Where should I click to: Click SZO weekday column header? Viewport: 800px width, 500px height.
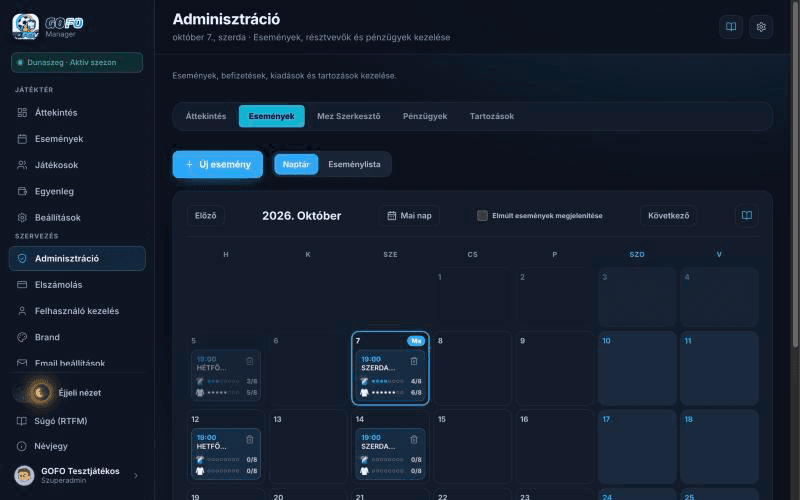point(637,254)
